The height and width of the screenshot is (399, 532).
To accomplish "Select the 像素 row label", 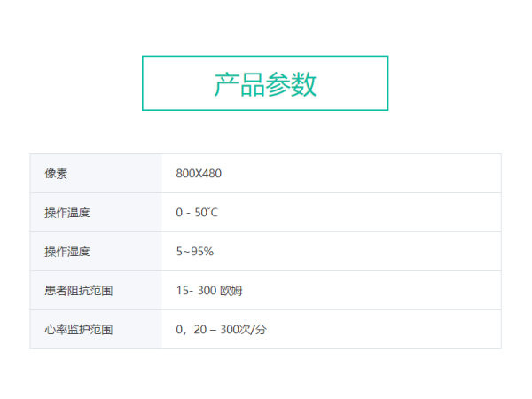I will pyautogui.click(x=56, y=174).
